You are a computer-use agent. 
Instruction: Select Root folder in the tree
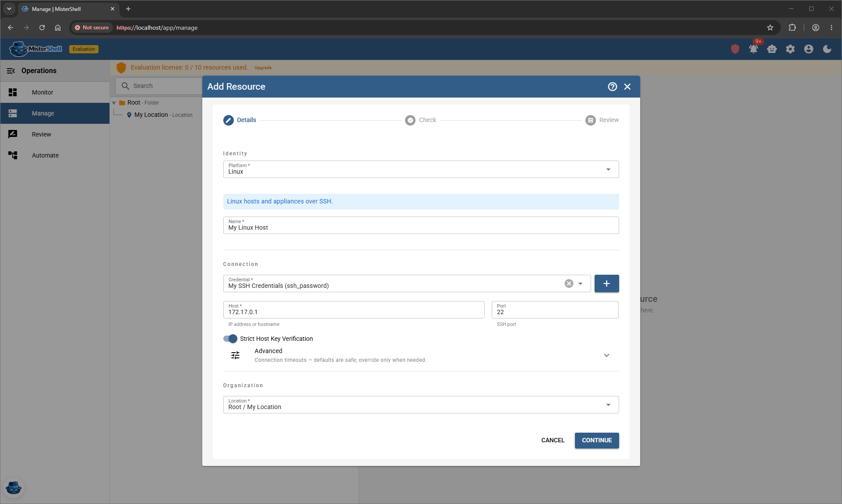(x=134, y=103)
